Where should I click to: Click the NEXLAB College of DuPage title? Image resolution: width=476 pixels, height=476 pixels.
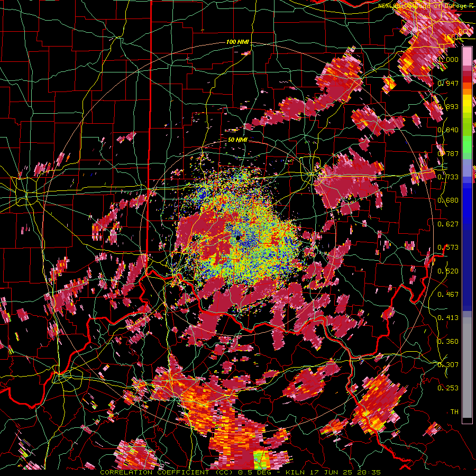pos(426,6)
